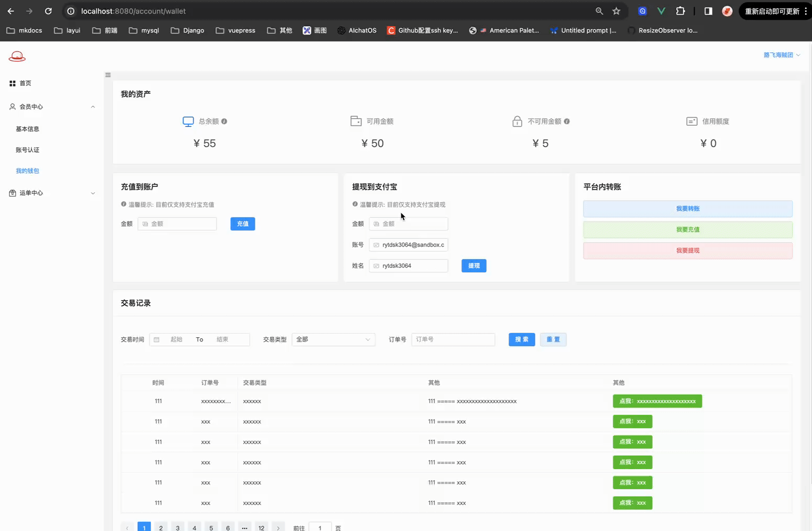The image size is (812, 531).
Task: Open browser extensions puzzle icon
Action: point(680,11)
